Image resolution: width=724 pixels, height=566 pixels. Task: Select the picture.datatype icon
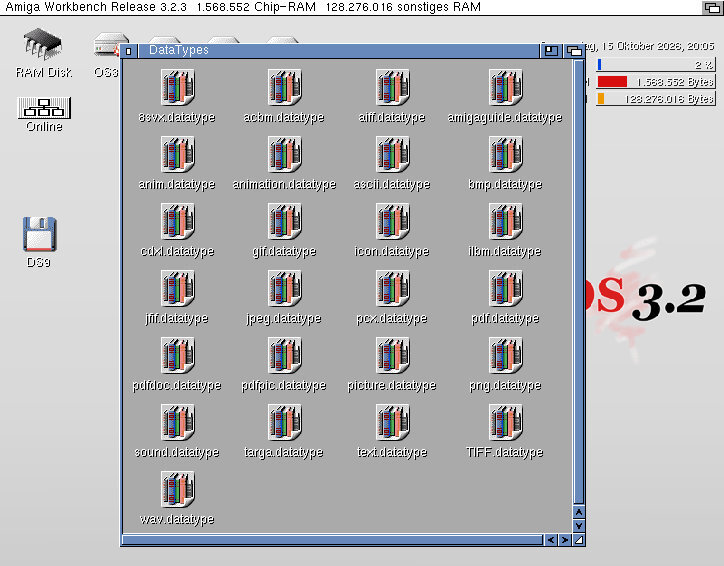tap(392, 355)
